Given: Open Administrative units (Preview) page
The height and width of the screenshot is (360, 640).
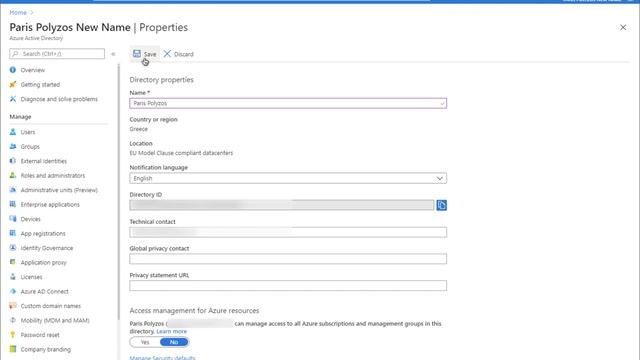Looking at the screenshot, I should [x=59, y=190].
